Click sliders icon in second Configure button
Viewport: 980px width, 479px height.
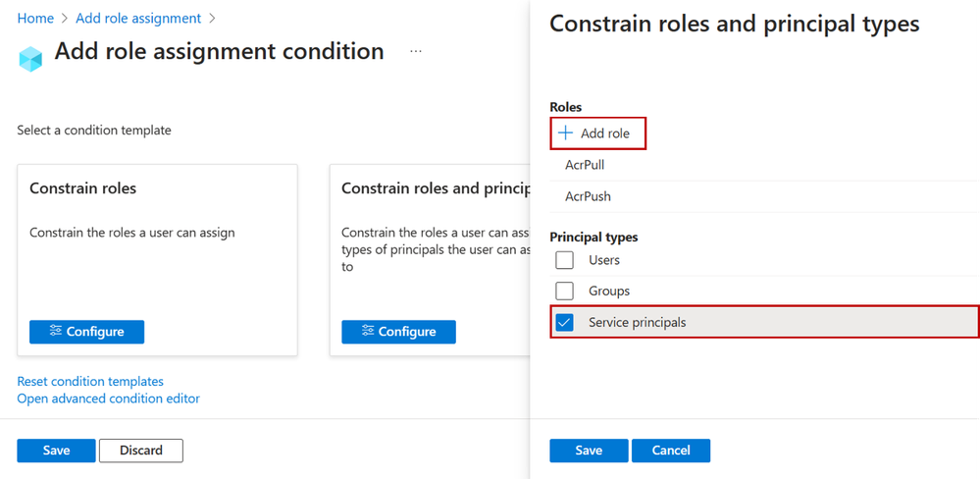(x=368, y=331)
